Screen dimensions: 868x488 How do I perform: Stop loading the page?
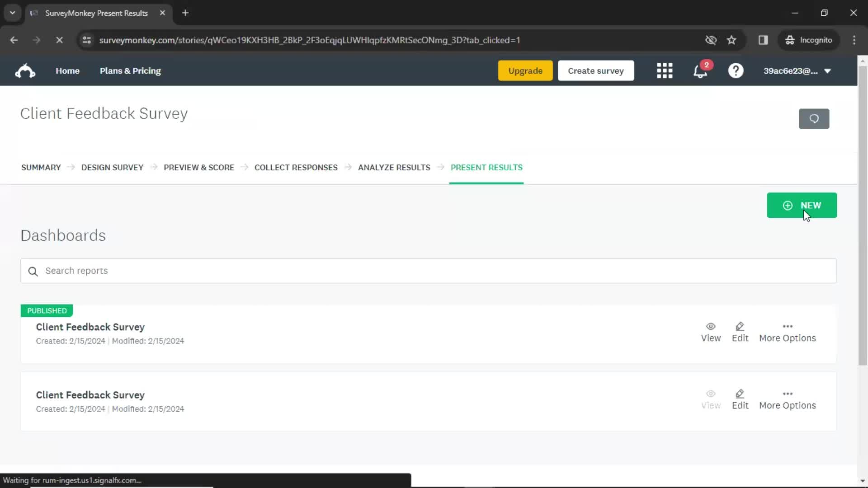[x=59, y=40]
